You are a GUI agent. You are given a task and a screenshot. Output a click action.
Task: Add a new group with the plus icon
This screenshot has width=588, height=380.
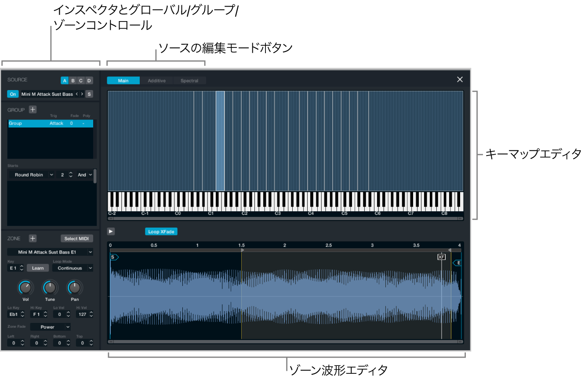point(33,110)
